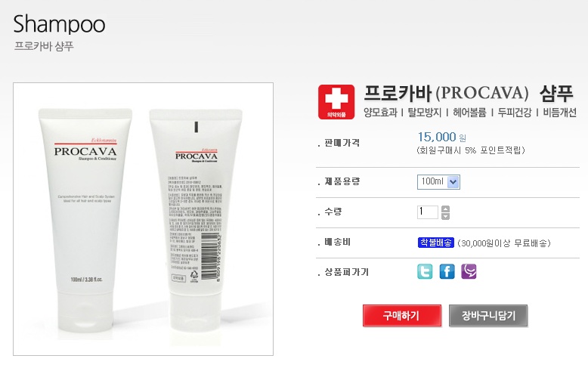
Task: Increase quantity with the up arrow
Action: coord(445,209)
